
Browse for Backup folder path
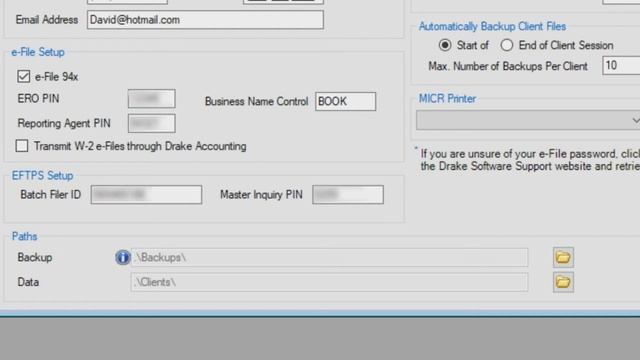[563, 258]
